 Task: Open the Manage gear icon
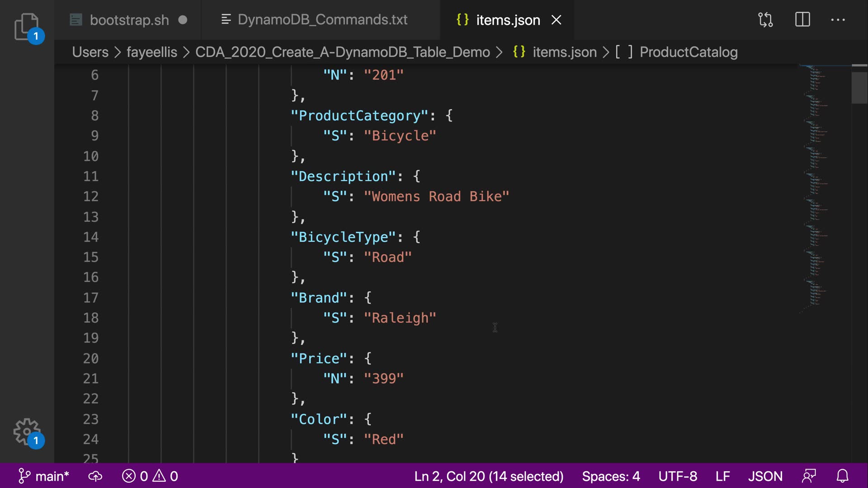[26, 432]
